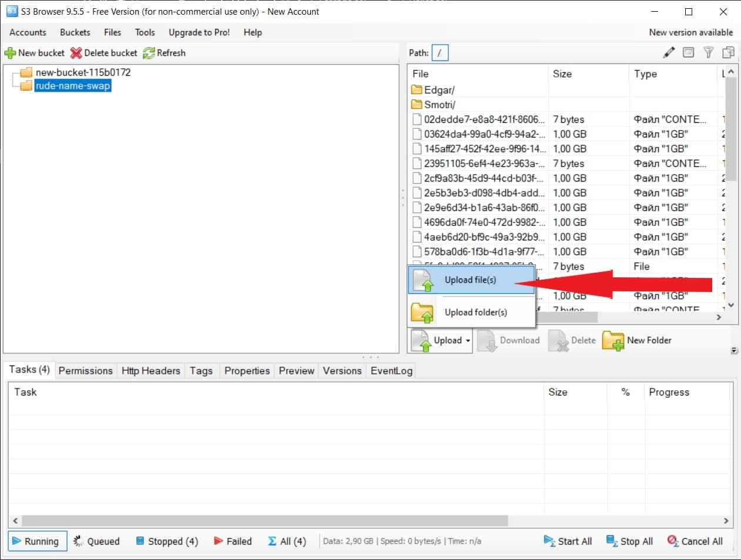Select file 03624da4-99a0-4cf9-94a2
Image resolution: width=741 pixels, height=560 pixels.
(479, 134)
